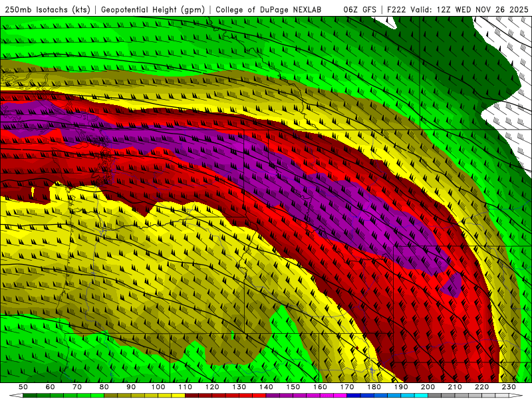Click the darkest green swatch starting the color bar
This screenshot has height=399, width=532.
(x=30, y=396)
